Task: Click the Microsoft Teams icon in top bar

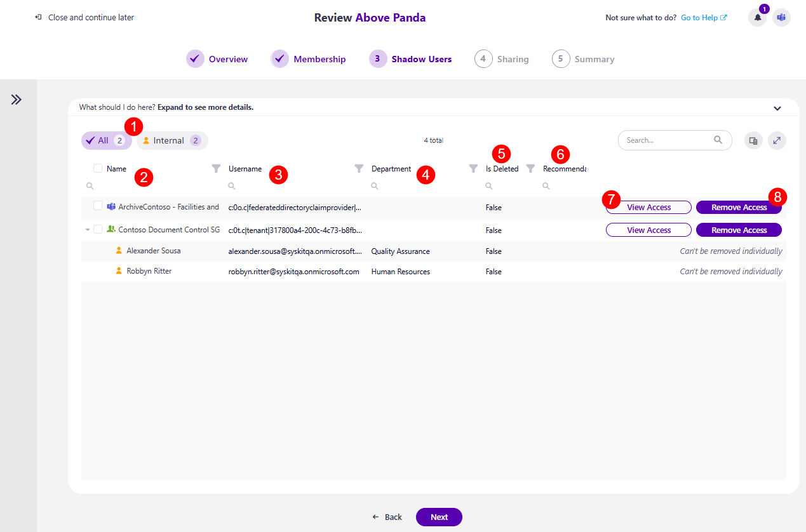Action: tap(781, 17)
